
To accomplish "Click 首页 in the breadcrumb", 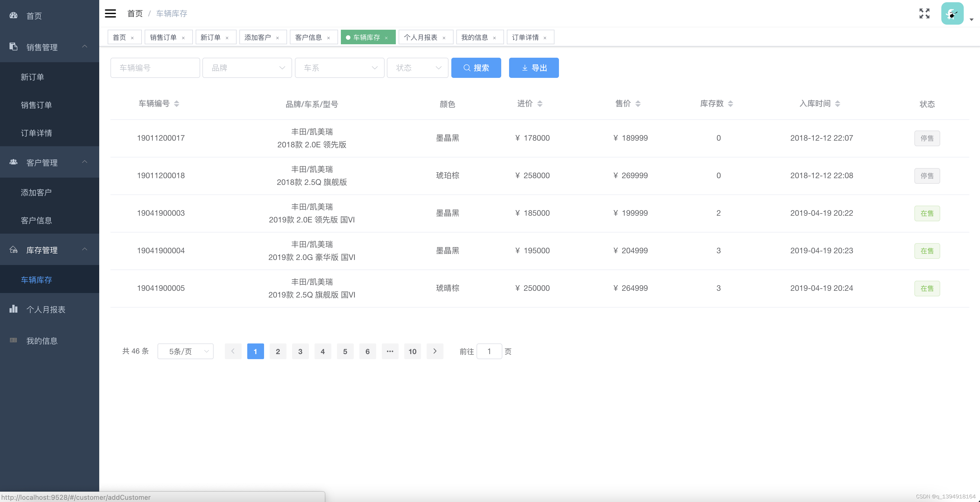I will click(135, 13).
